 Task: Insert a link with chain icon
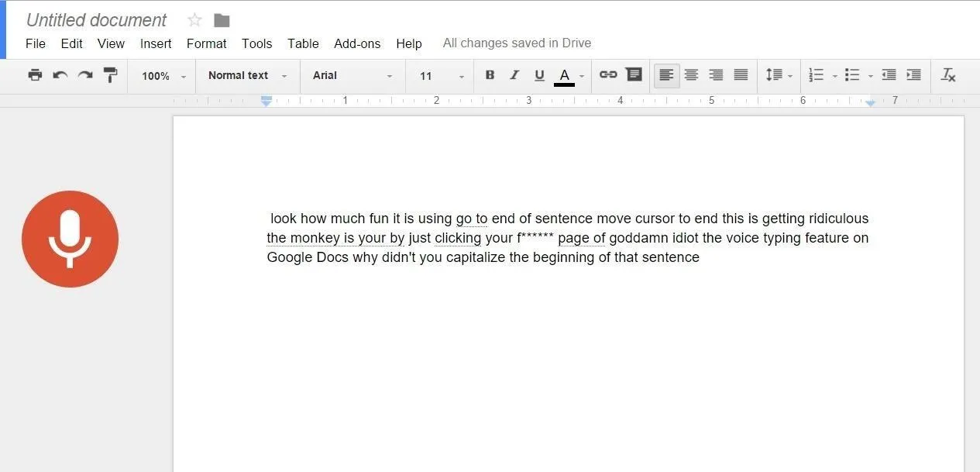tap(608, 74)
